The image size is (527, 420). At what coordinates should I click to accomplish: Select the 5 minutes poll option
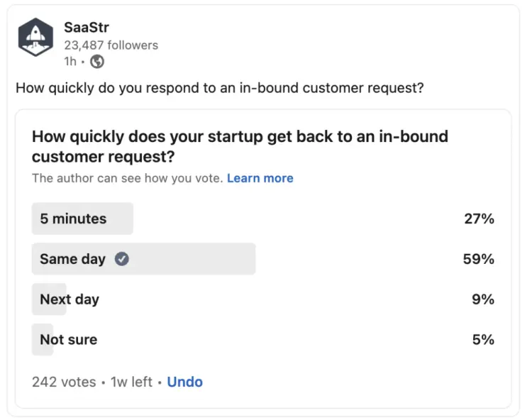(263, 219)
